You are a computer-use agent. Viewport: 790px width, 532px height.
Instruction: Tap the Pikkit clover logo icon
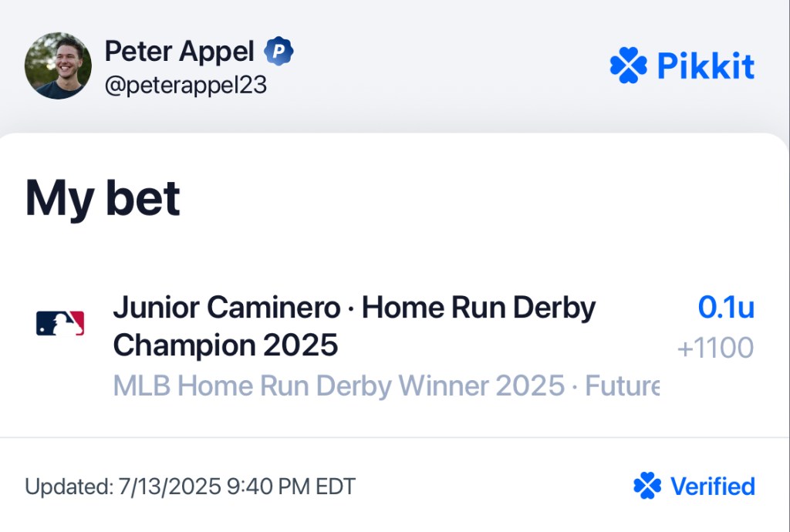(628, 66)
